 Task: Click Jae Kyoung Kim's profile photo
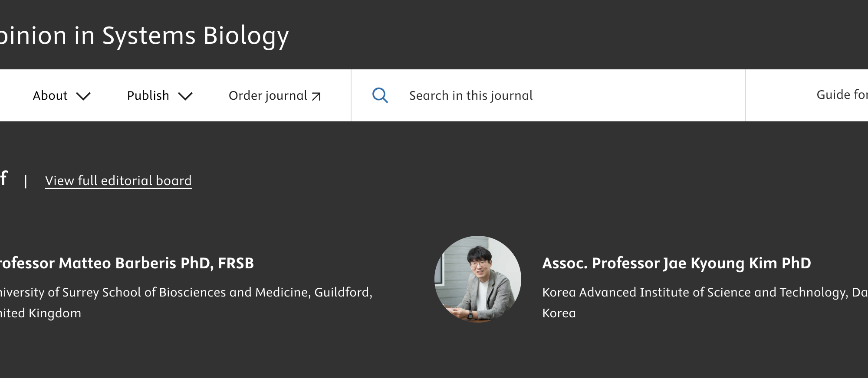pos(478,279)
